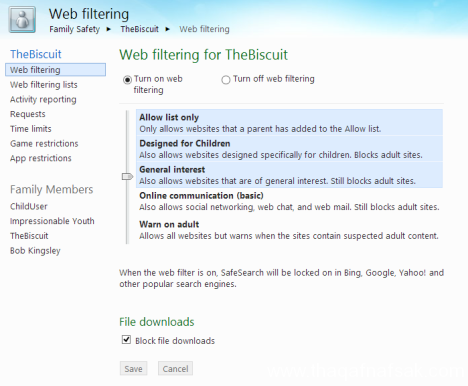Select the Turn on web filtering radio button
The height and width of the screenshot is (386, 468).
tap(127, 80)
